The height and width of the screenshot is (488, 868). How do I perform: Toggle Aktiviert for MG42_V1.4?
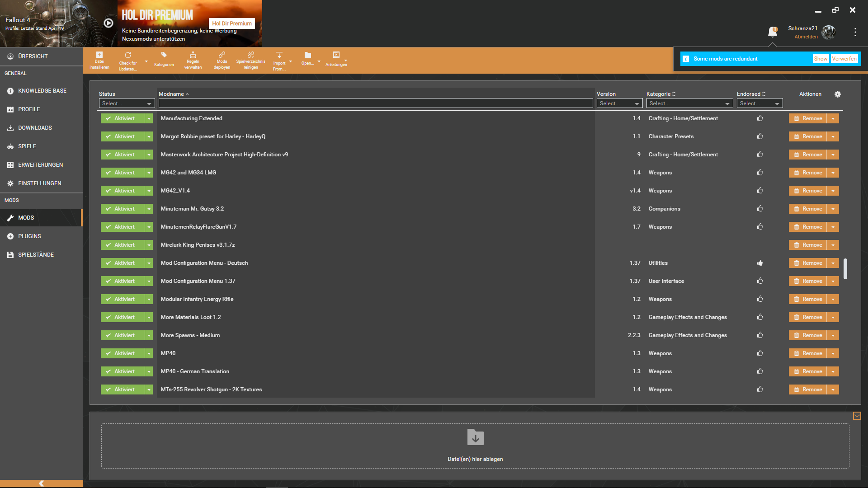pos(123,191)
